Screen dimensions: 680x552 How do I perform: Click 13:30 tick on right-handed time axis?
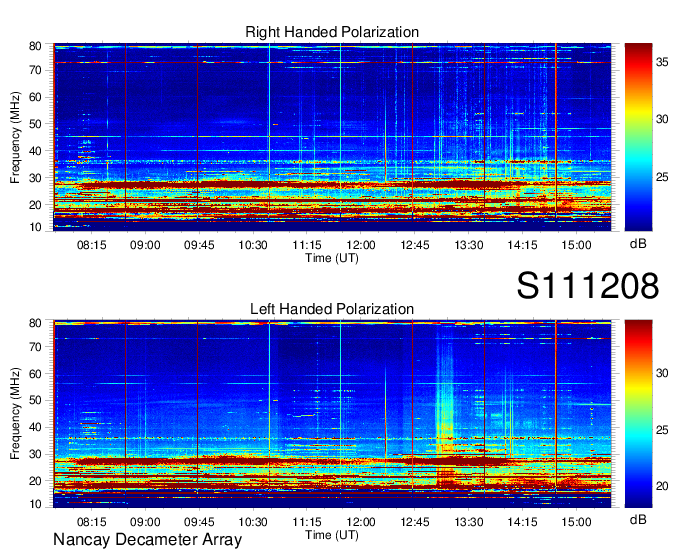pos(468,245)
